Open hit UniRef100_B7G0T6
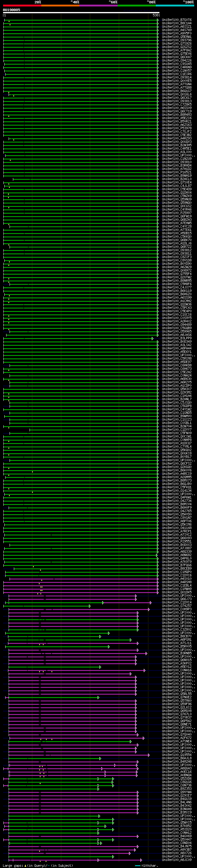The height and width of the screenshot is (868, 197). 177,20
